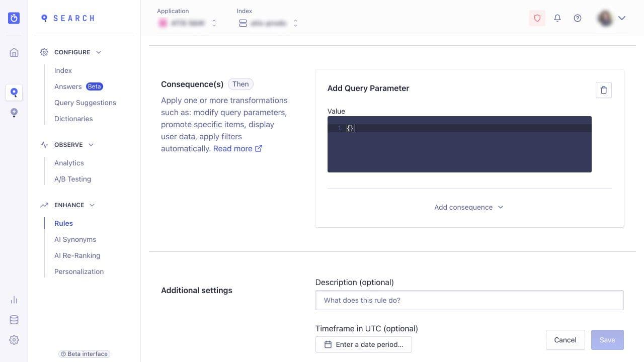Click the user avatar picture

(605, 18)
